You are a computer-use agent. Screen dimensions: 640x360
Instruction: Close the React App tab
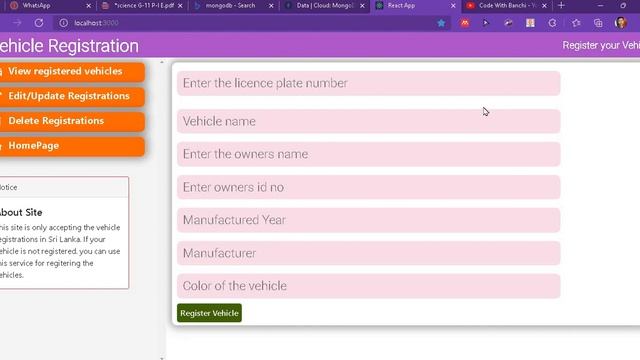pos(453,6)
